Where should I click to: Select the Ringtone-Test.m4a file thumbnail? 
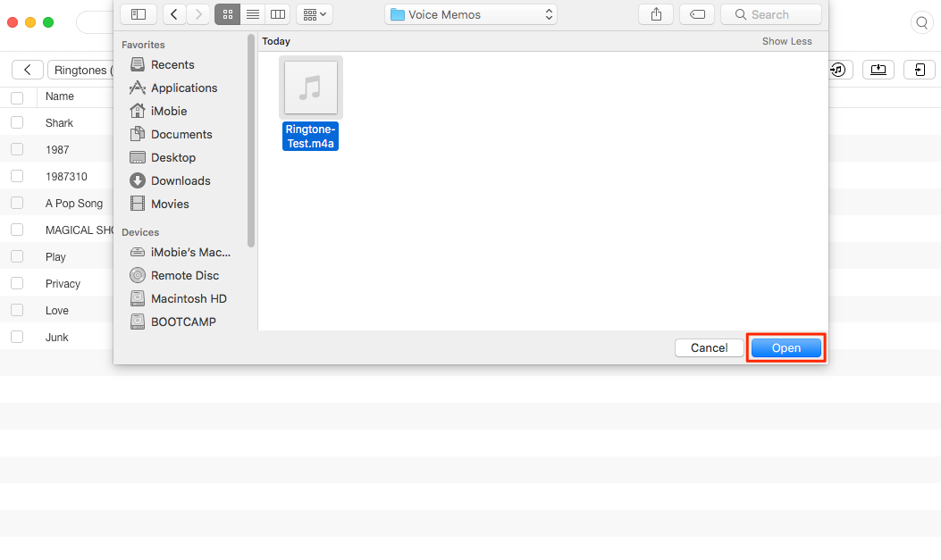[310, 88]
